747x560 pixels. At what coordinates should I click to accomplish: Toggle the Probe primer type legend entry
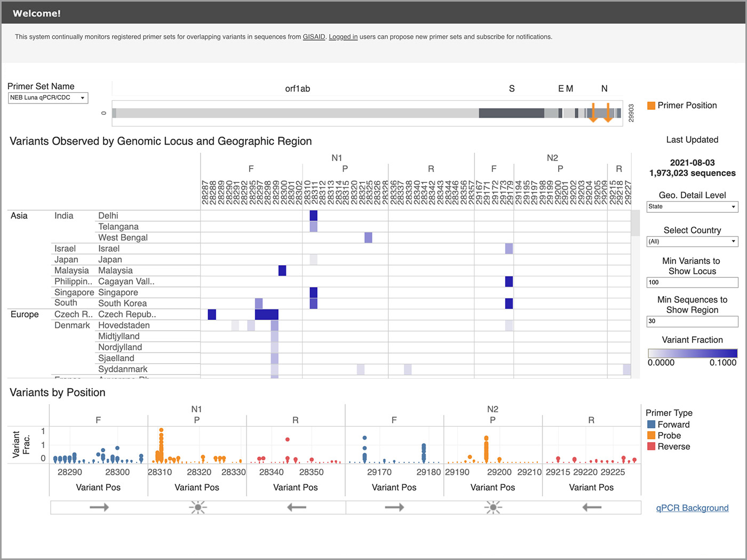click(x=665, y=435)
